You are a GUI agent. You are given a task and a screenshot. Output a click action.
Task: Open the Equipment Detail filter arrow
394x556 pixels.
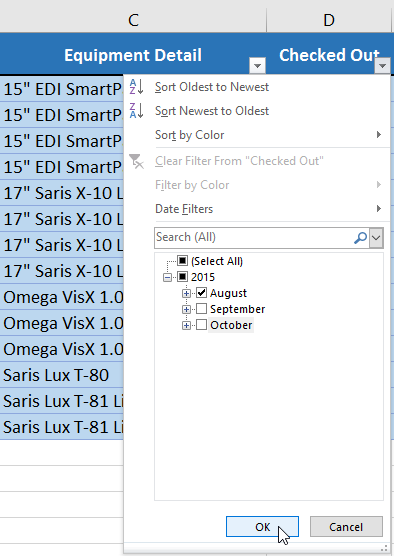[x=257, y=66]
